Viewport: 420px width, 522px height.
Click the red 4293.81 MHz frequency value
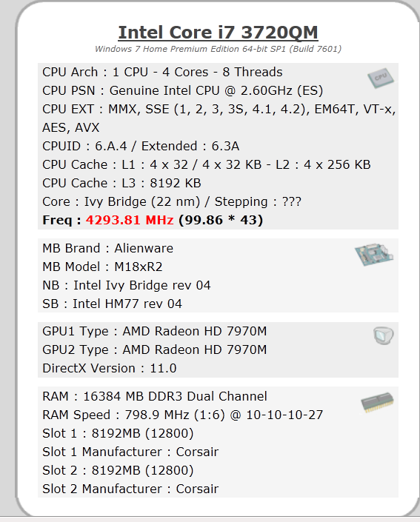(130, 220)
